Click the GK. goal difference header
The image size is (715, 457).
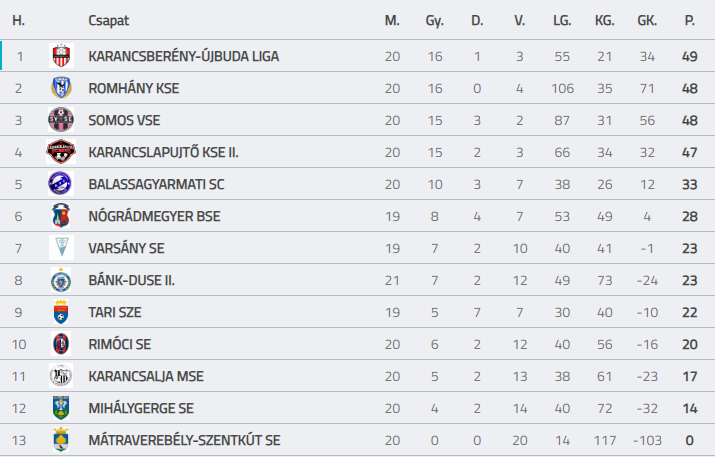point(647,21)
